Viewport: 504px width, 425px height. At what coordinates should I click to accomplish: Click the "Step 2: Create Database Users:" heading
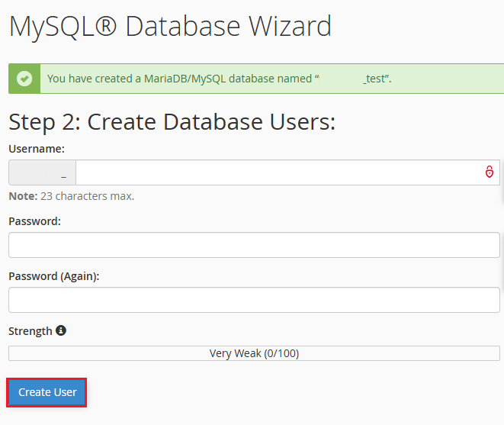(172, 122)
